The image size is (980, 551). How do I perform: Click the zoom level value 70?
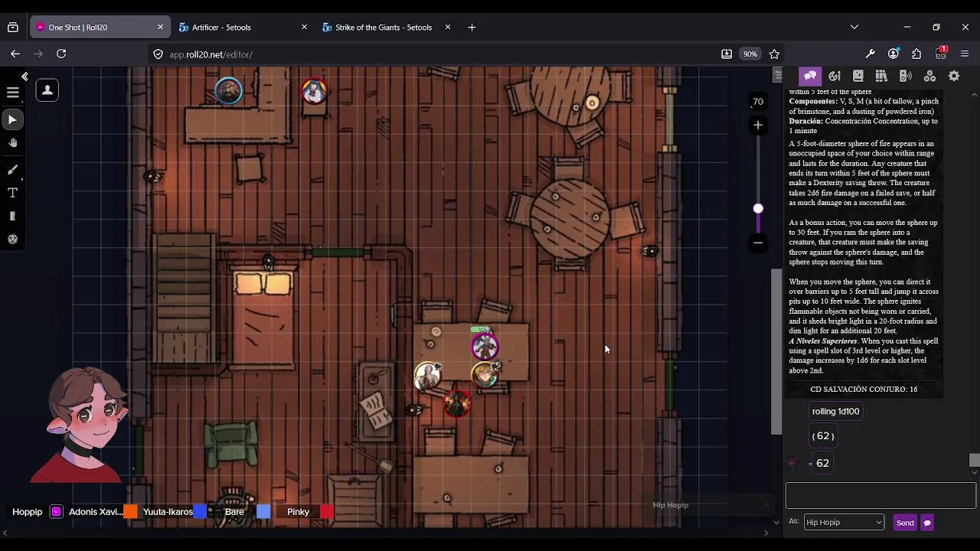click(757, 101)
